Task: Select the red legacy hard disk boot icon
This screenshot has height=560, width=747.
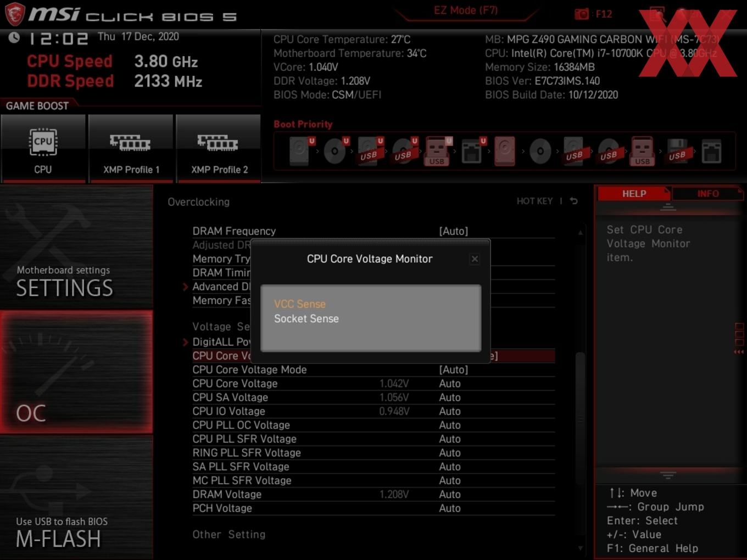Action: click(505, 151)
